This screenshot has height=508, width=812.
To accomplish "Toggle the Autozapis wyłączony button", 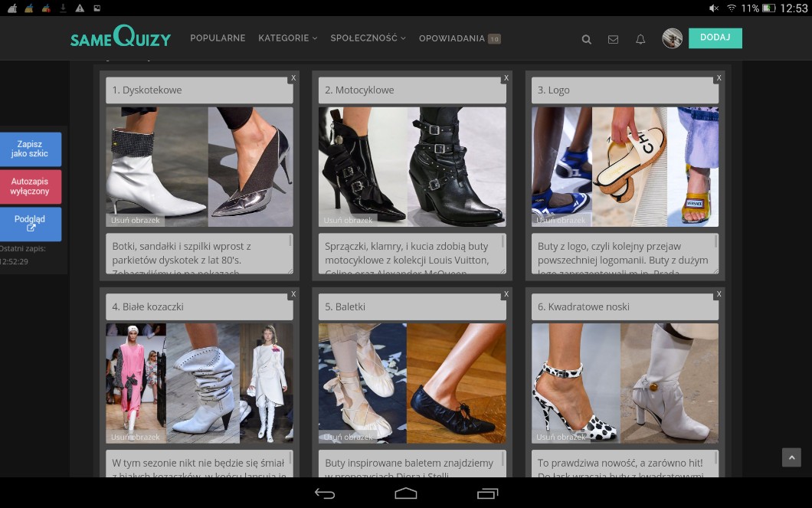I will (30, 186).
